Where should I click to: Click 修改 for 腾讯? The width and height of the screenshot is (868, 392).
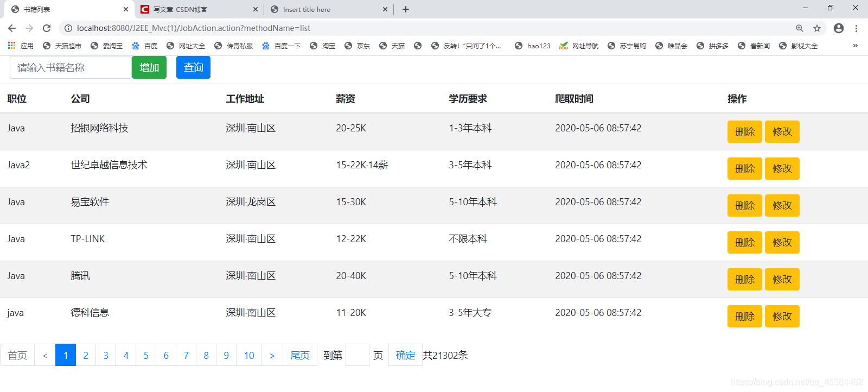pos(782,279)
